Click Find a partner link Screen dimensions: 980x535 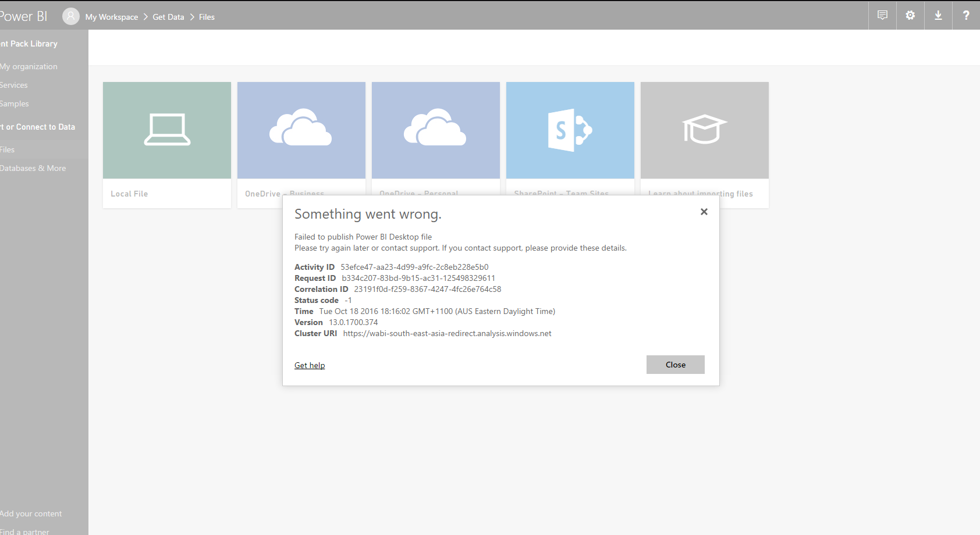click(24, 532)
